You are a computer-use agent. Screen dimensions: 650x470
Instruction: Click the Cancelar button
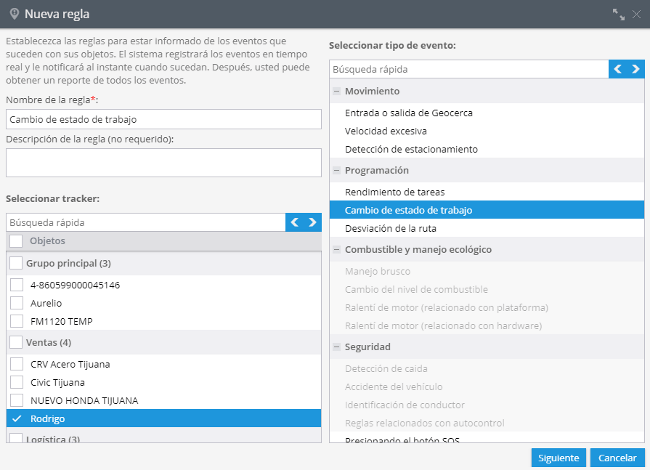pos(617,458)
